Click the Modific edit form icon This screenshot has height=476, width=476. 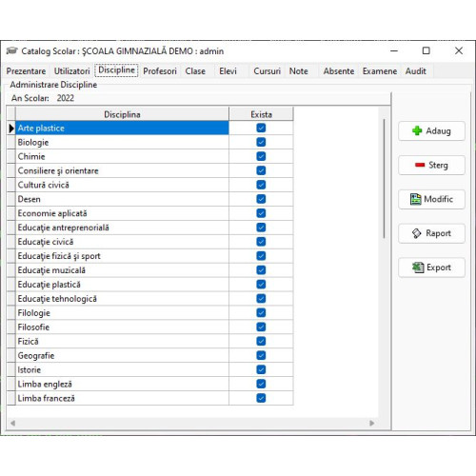coord(416,199)
